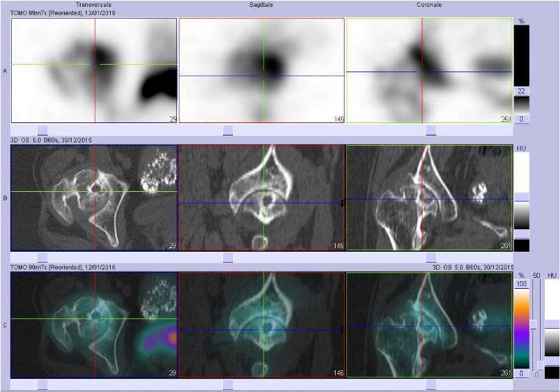The height and width of the screenshot is (392, 560).
Task: Click the fusion lower limit field showing 0
Action: [521, 373]
